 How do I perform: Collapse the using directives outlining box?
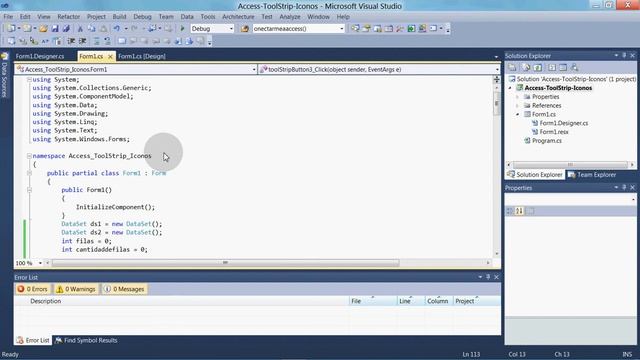(29, 80)
